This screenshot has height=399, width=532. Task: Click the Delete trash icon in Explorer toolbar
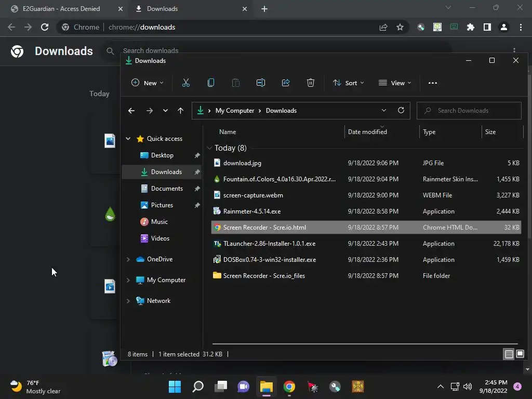pos(311,83)
